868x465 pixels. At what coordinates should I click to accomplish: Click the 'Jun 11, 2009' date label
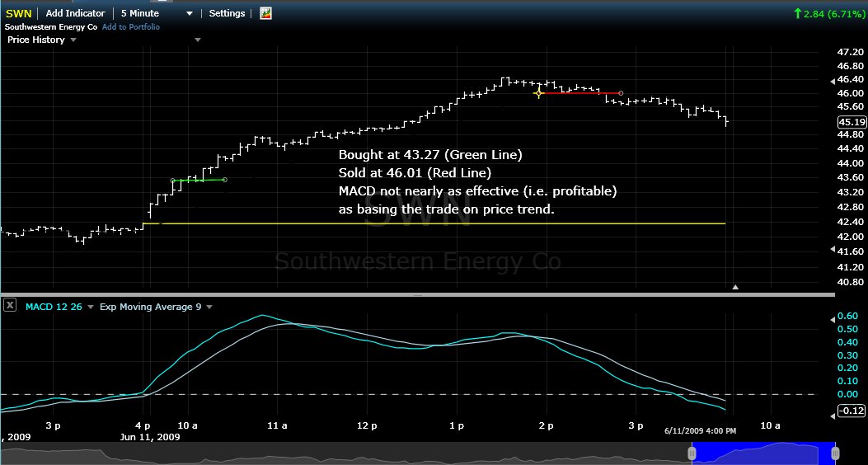(x=149, y=437)
